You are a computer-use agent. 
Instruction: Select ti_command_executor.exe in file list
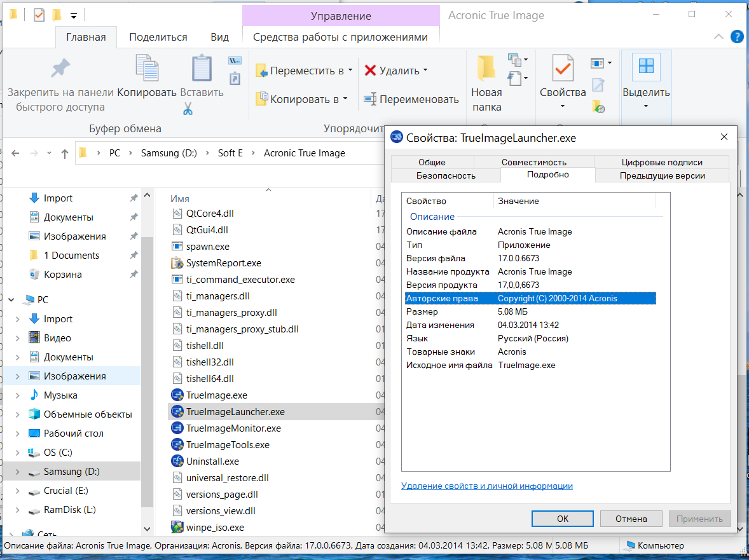tap(240, 279)
